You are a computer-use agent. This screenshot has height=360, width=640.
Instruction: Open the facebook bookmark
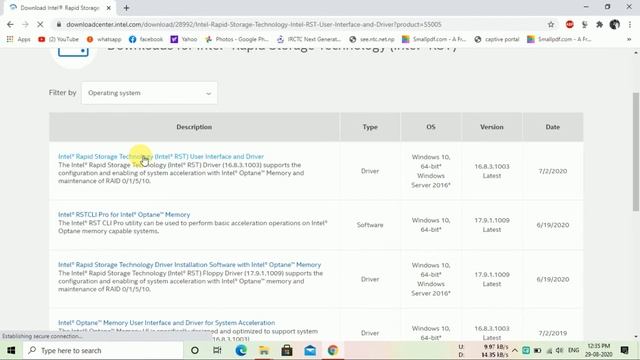pos(146,39)
